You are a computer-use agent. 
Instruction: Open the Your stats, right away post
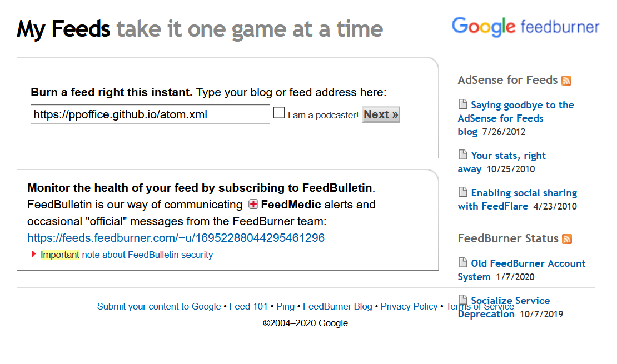502,162
